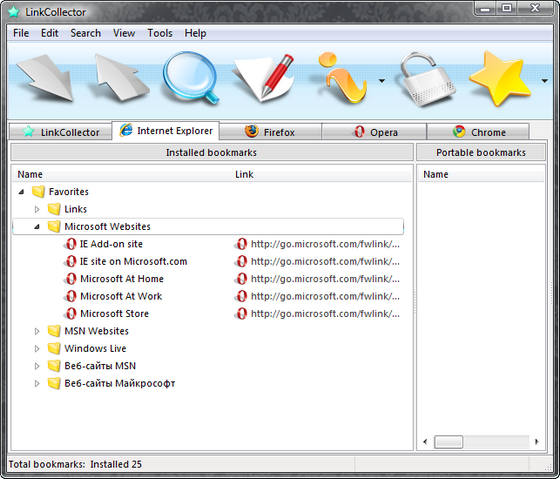Switch to the Opera tab
Viewport: 560px width, 479px height.
point(374,132)
